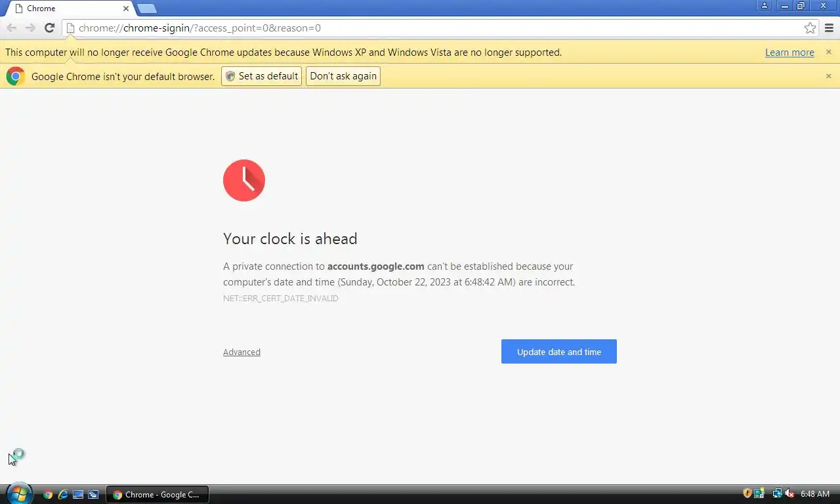Click the Windows Sidebar tray icon
Image resolution: width=840 pixels, height=504 pixels.
pos(759,493)
